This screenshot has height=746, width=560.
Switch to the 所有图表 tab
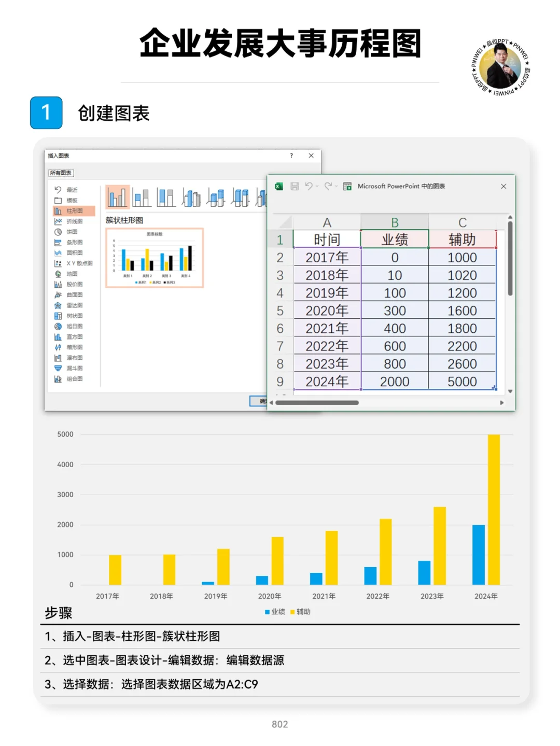click(60, 173)
